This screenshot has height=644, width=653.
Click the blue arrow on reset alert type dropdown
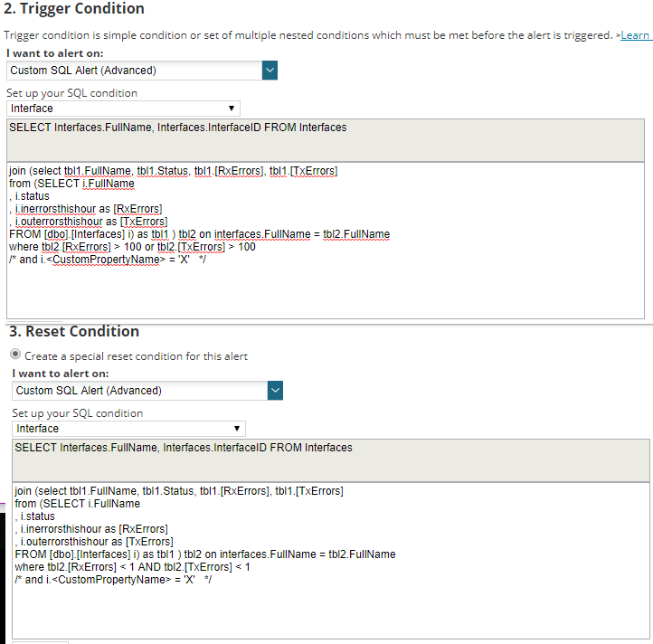pos(276,391)
